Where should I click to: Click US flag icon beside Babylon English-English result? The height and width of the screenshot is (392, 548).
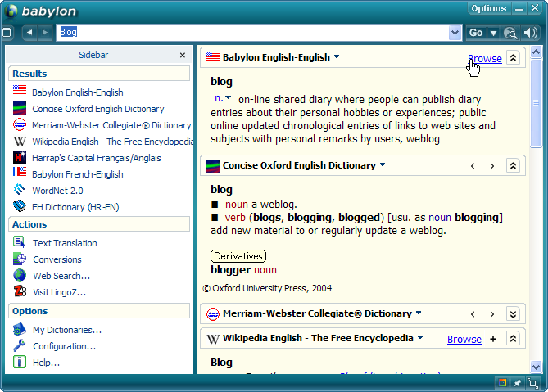coord(20,90)
